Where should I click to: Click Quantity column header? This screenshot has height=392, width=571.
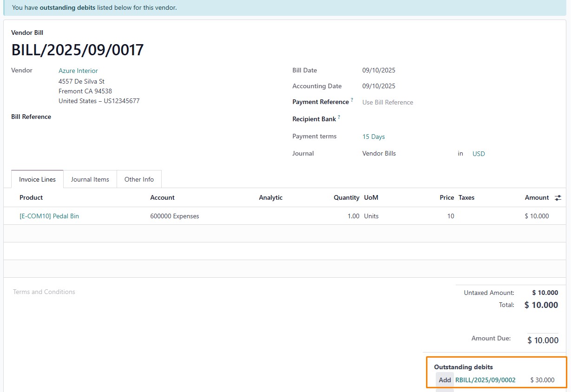(347, 197)
